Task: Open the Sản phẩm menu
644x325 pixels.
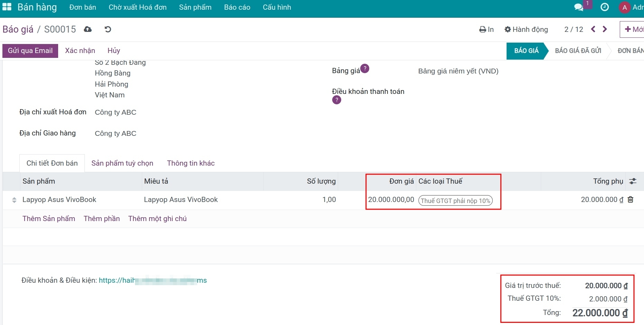Action: [195, 7]
